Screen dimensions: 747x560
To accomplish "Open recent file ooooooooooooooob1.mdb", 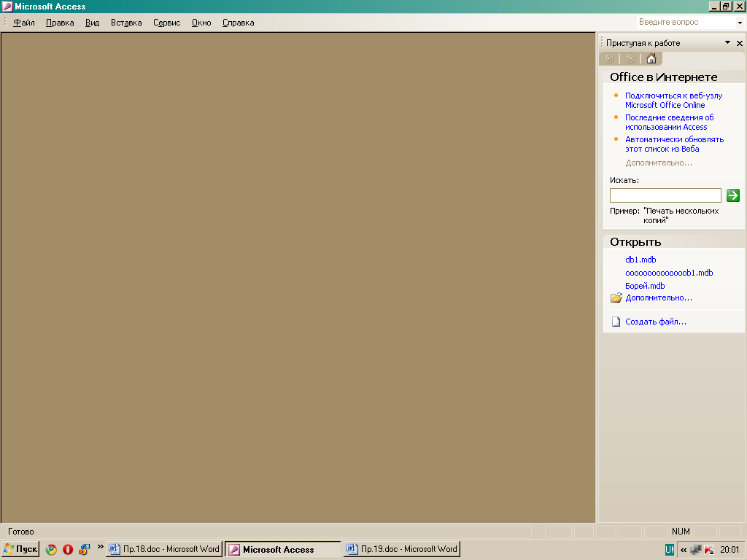I will [669, 273].
